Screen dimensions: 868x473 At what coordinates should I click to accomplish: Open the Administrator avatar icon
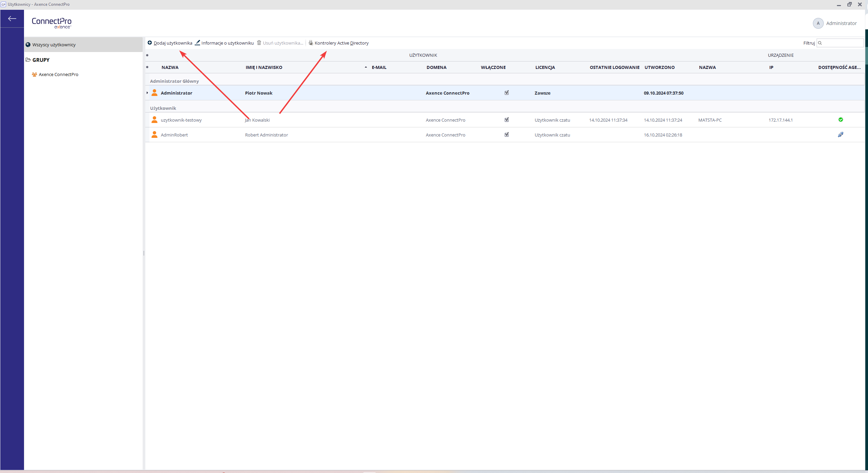tap(818, 23)
